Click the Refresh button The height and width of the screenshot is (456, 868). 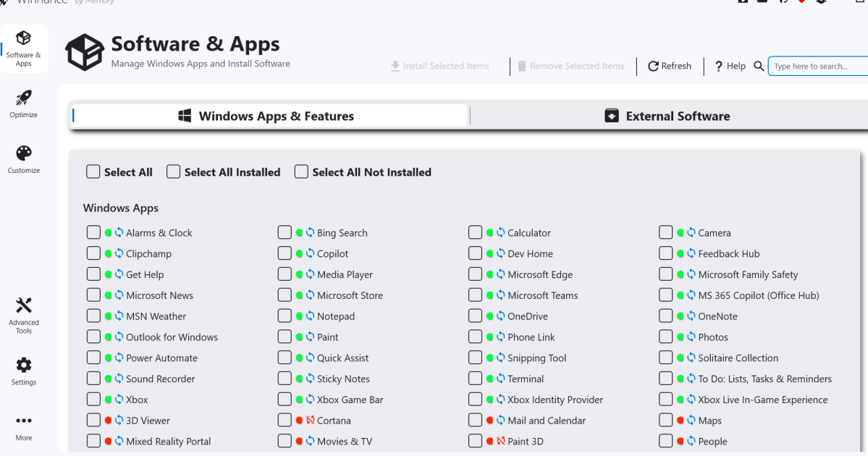click(670, 66)
